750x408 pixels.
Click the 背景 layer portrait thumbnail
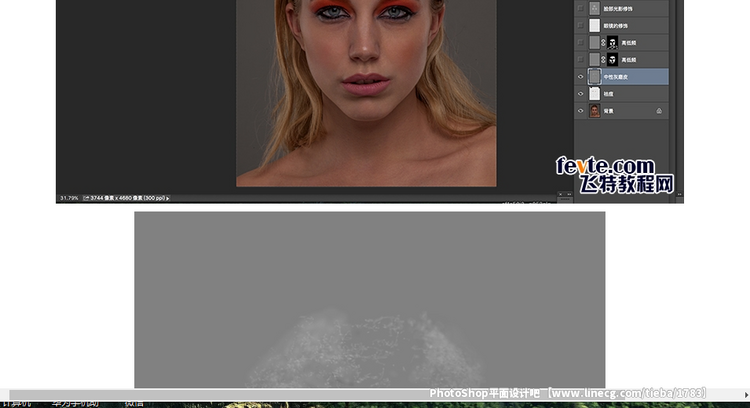pos(595,111)
